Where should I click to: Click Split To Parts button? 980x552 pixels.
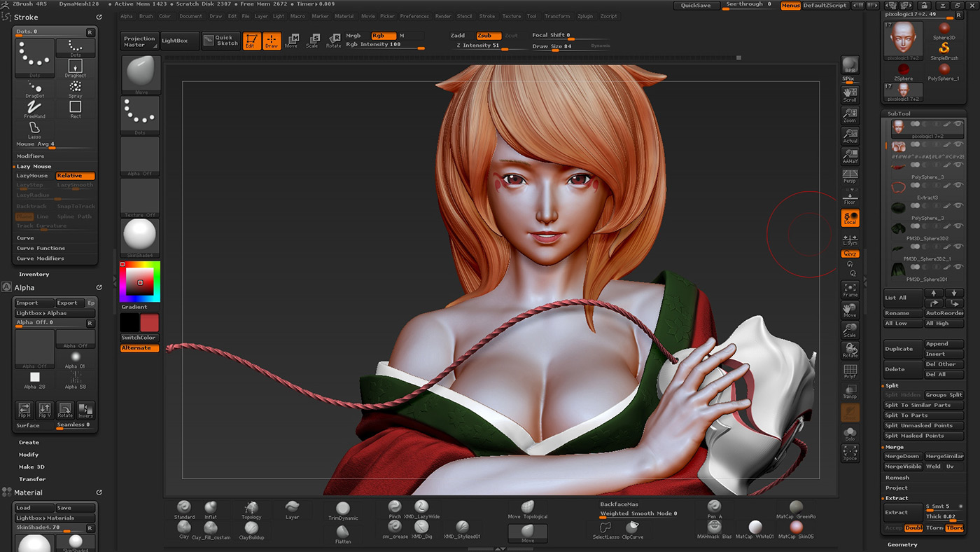click(923, 415)
